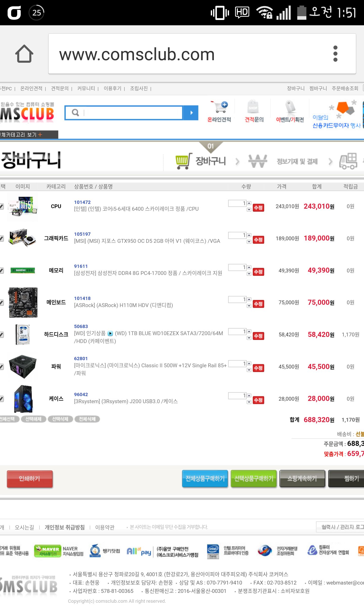Click the 전체삭제 button
This screenshot has width=364, height=605.
click(x=87, y=419)
